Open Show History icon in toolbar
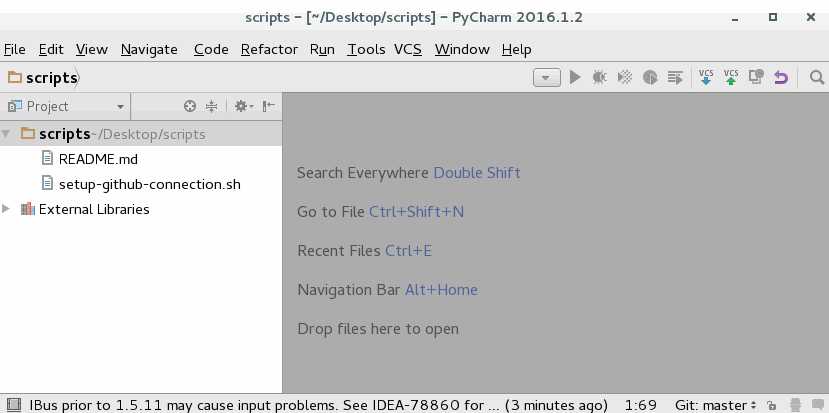This screenshot has width=829, height=413. 756,78
